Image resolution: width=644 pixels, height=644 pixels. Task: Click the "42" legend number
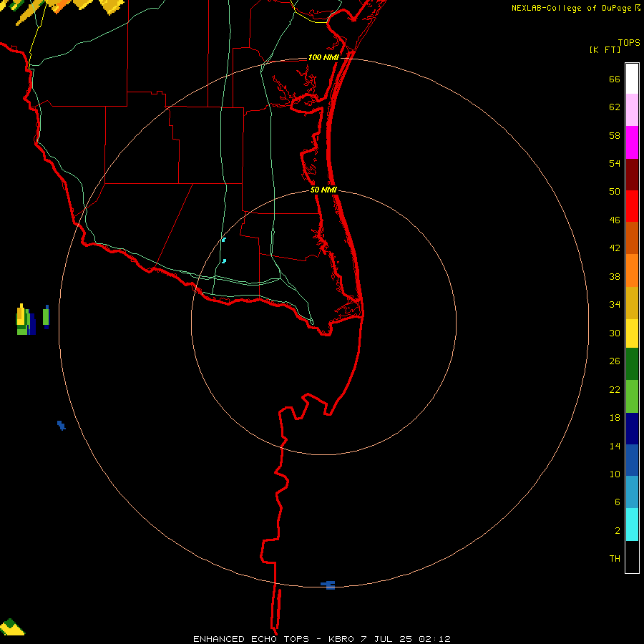[x=615, y=248]
